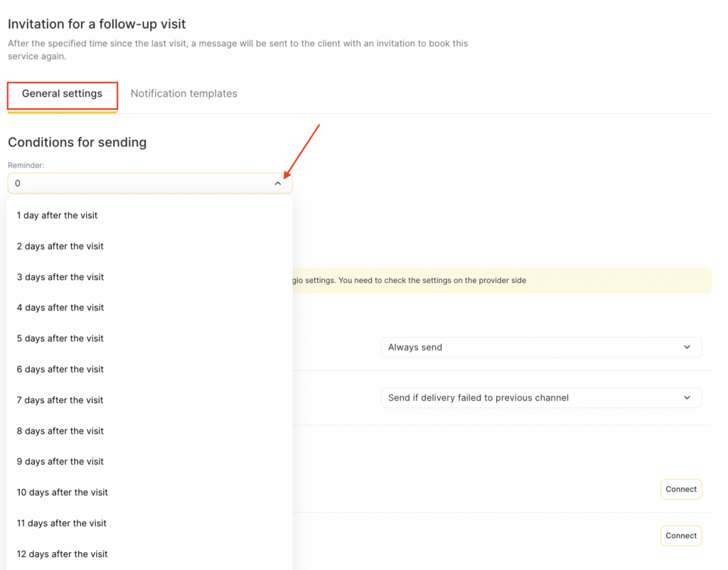This screenshot has width=728, height=570.
Task: Select 9 days after the visit
Action: point(60,461)
